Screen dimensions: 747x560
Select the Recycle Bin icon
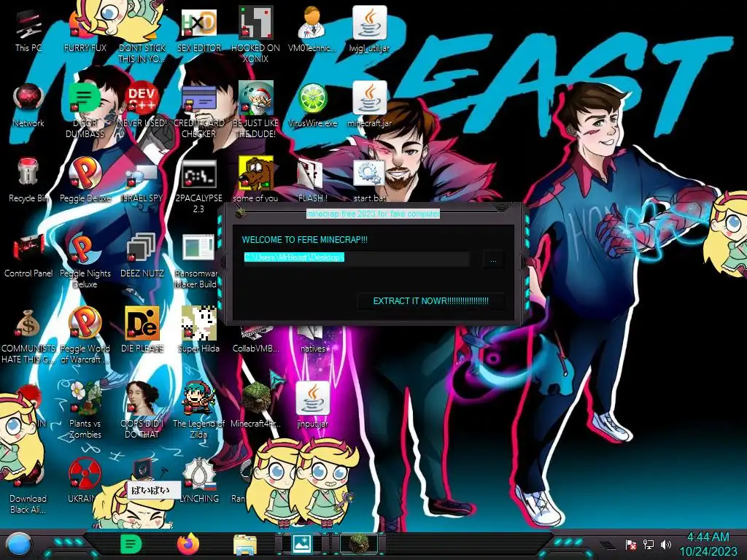click(28, 181)
